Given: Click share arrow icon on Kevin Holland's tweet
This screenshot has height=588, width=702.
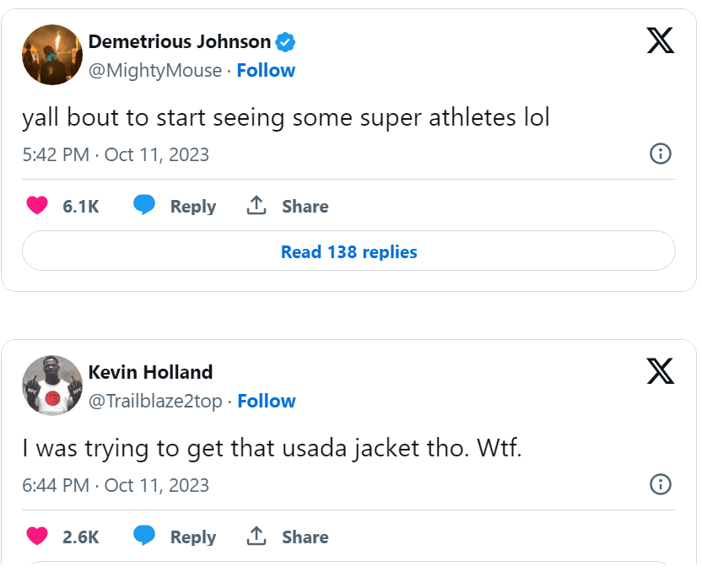Looking at the screenshot, I should point(256,537).
